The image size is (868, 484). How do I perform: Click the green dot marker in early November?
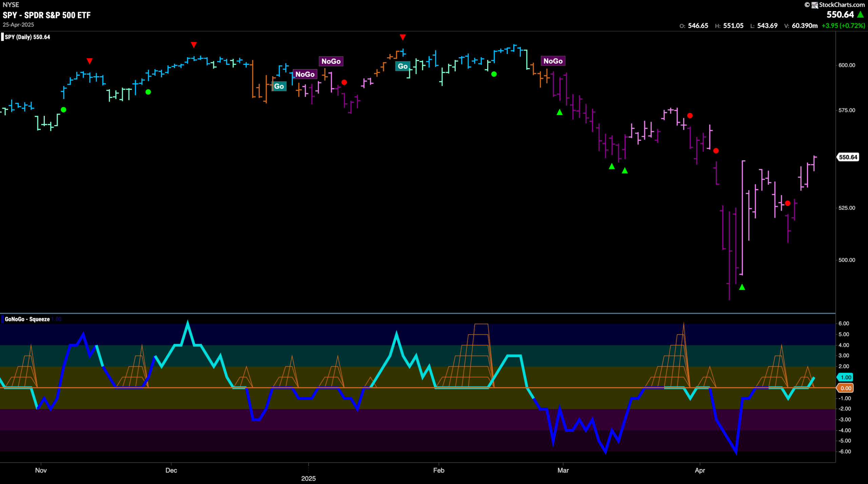point(63,110)
